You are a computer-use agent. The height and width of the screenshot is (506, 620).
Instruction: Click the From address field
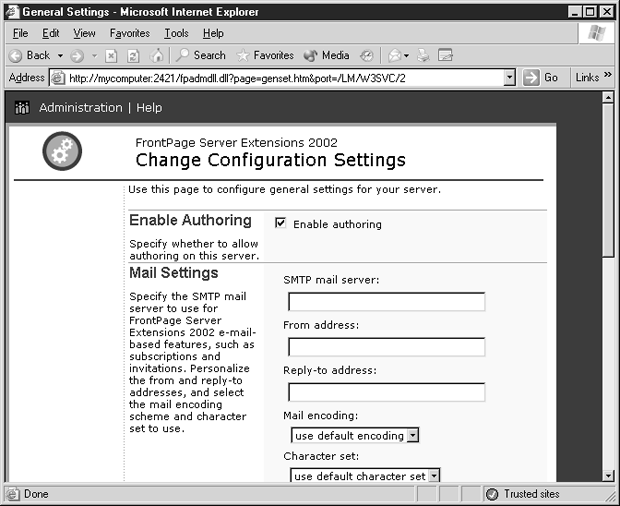coord(386,347)
